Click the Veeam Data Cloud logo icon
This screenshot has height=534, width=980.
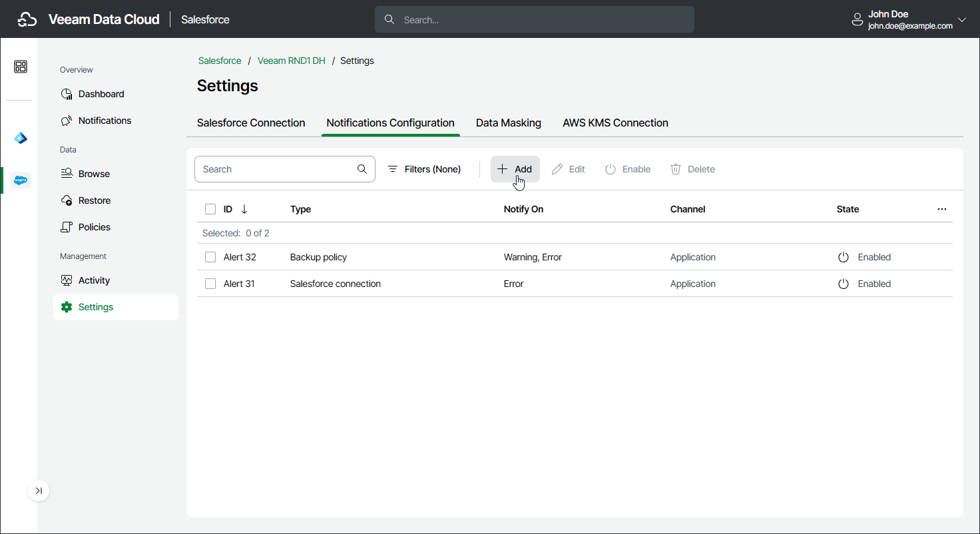click(x=27, y=20)
